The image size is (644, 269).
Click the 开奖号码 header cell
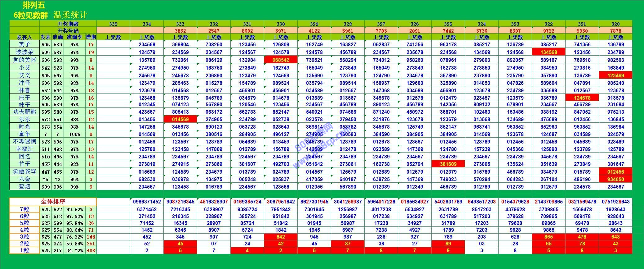pyautogui.click(x=68, y=31)
